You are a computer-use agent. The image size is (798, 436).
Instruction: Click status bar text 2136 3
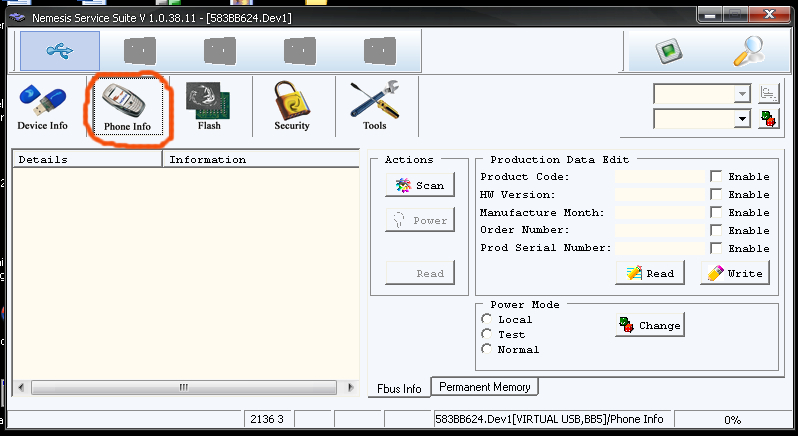click(267, 419)
